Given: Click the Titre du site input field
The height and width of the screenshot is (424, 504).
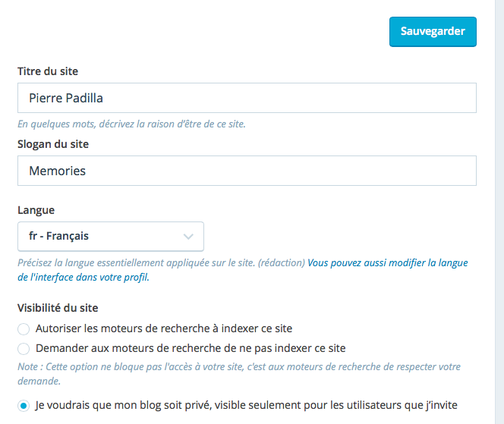Looking at the screenshot, I should pyautogui.click(x=247, y=98).
